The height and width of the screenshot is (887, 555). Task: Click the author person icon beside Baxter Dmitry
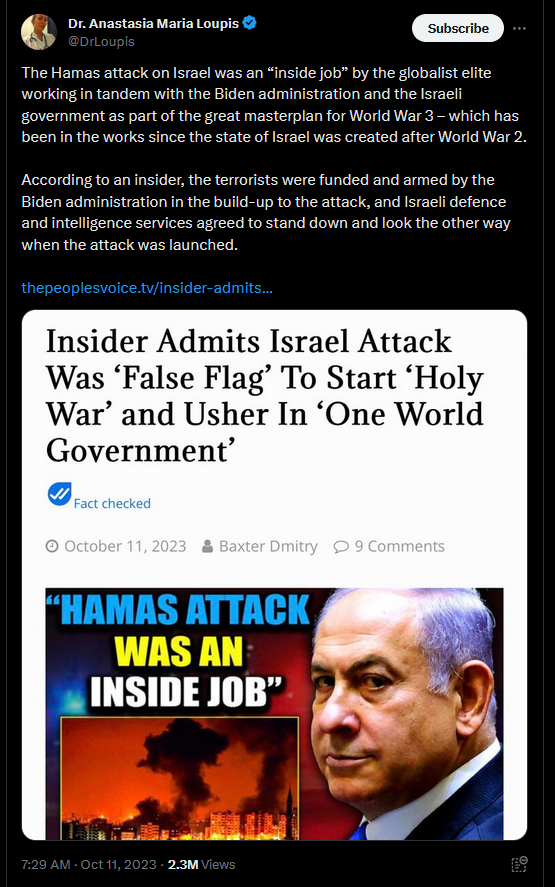tap(208, 546)
